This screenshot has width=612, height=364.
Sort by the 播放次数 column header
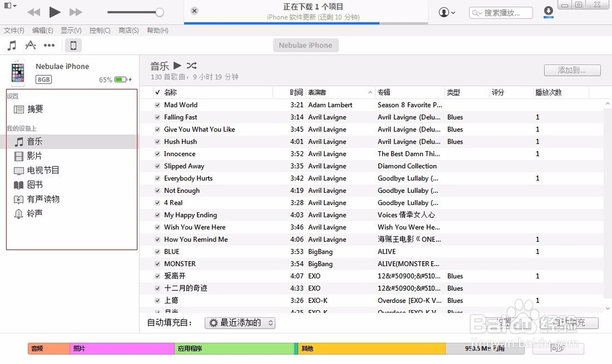click(x=548, y=92)
